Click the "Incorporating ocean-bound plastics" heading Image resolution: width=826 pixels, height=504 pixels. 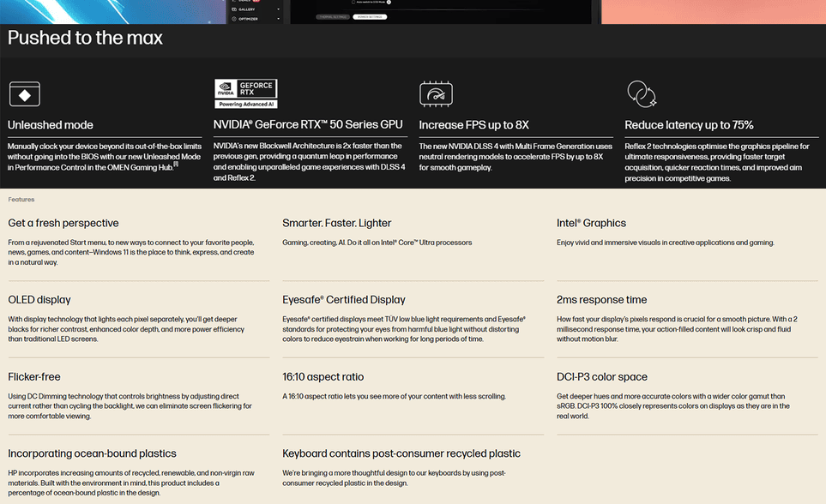[x=92, y=453]
